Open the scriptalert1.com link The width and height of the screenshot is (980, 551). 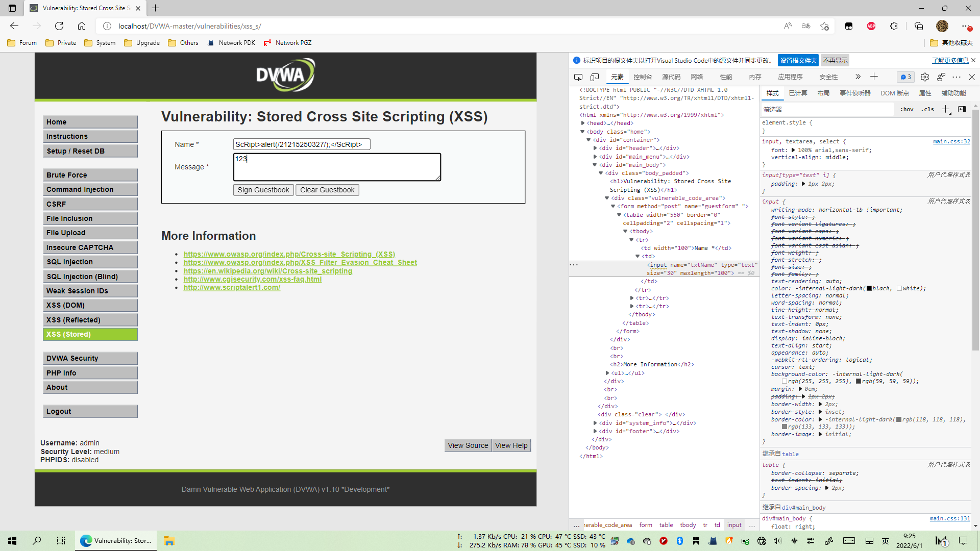pos(232,287)
